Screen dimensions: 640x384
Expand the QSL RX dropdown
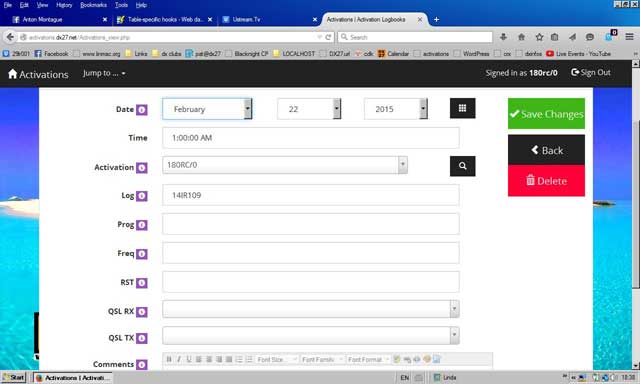(x=311, y=309)
